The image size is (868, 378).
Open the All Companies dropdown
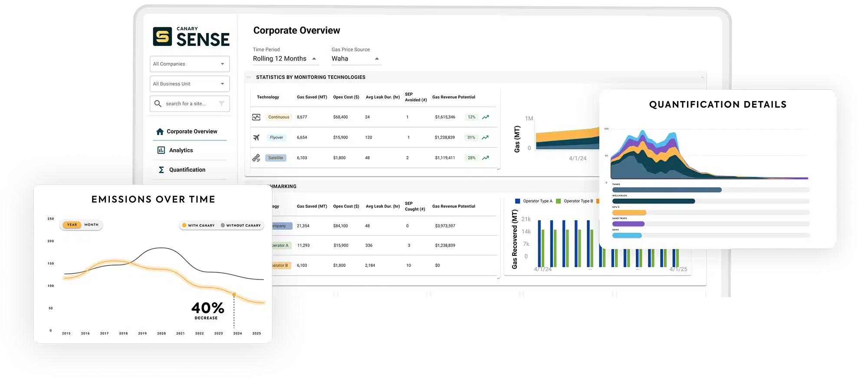[x=190, y=64]
